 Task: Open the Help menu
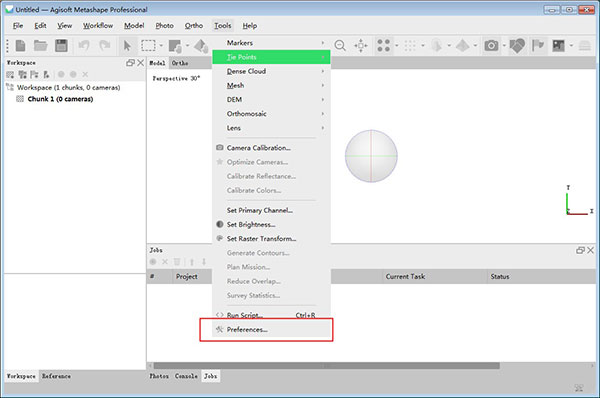pos(249,26)
